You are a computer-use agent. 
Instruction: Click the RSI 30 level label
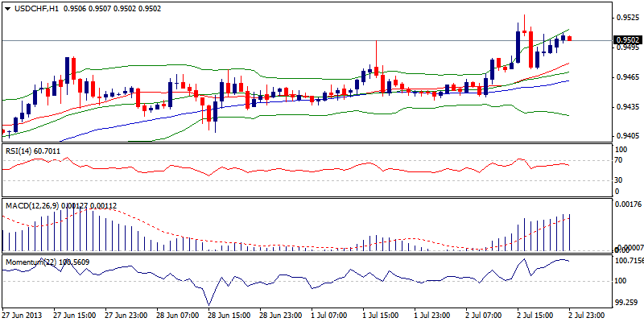(619, 180)
